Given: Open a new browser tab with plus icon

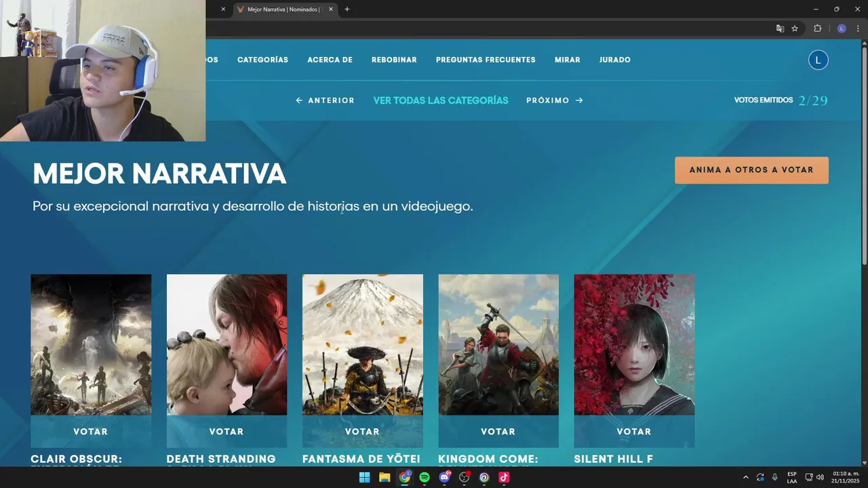Looking at the screenshot, I should (x=347, y=9).
